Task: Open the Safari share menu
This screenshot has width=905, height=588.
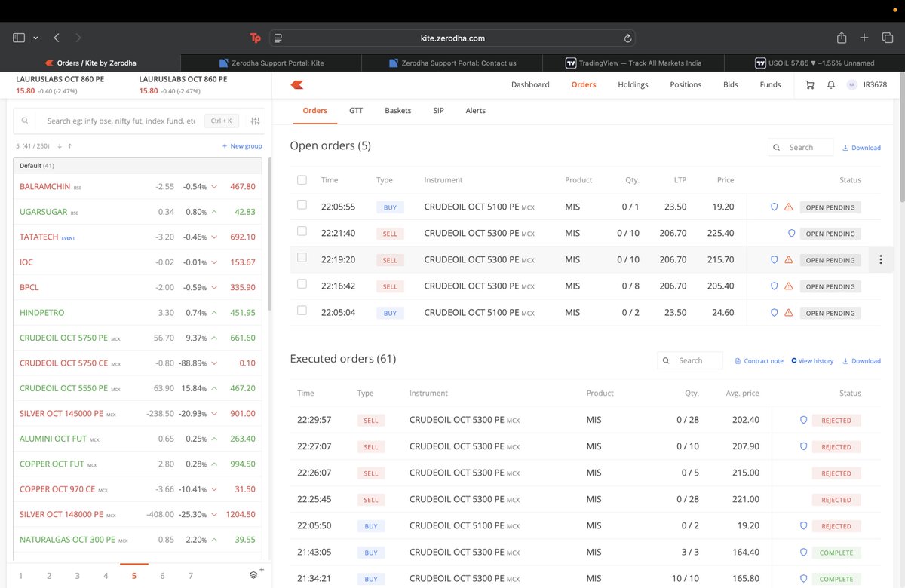Action: [x=842, y=38]
